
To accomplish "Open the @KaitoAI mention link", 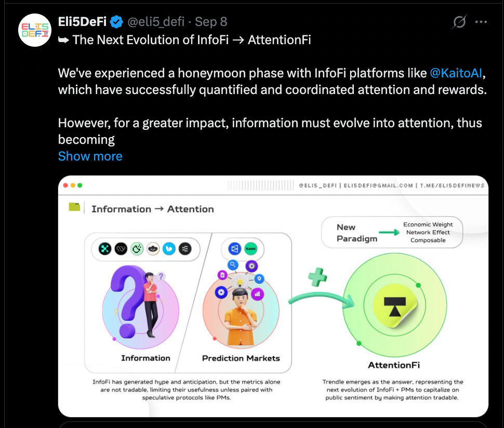I will 456,73.
